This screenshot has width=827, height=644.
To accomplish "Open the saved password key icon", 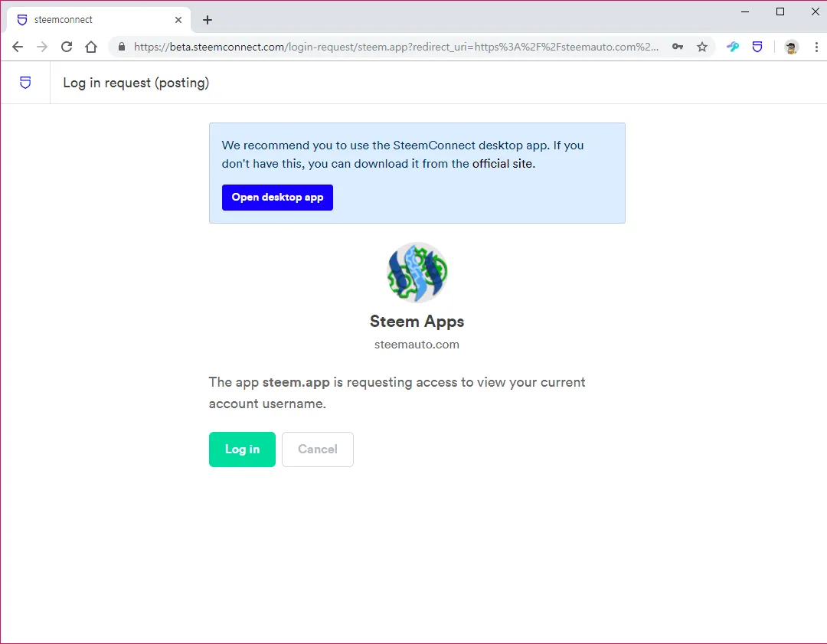I will tap(678, 47).
